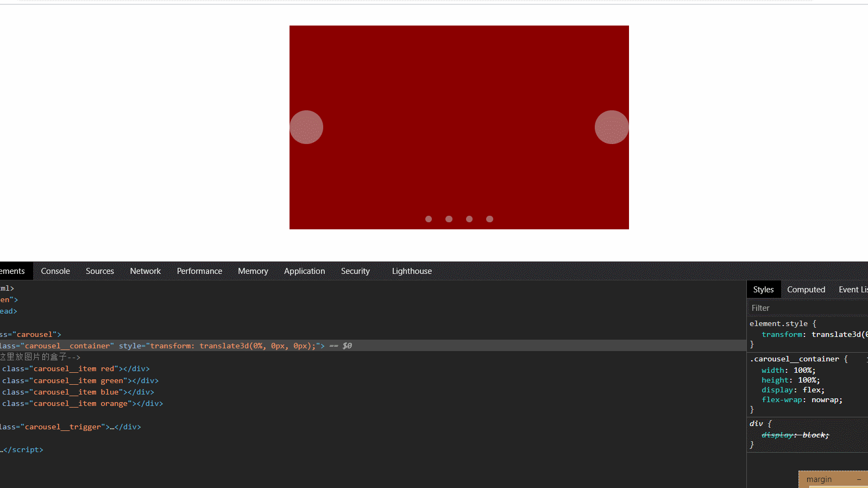Screen dimensions: 868x488
Task: Open the Network tab
Action: (x=146, y=271)
